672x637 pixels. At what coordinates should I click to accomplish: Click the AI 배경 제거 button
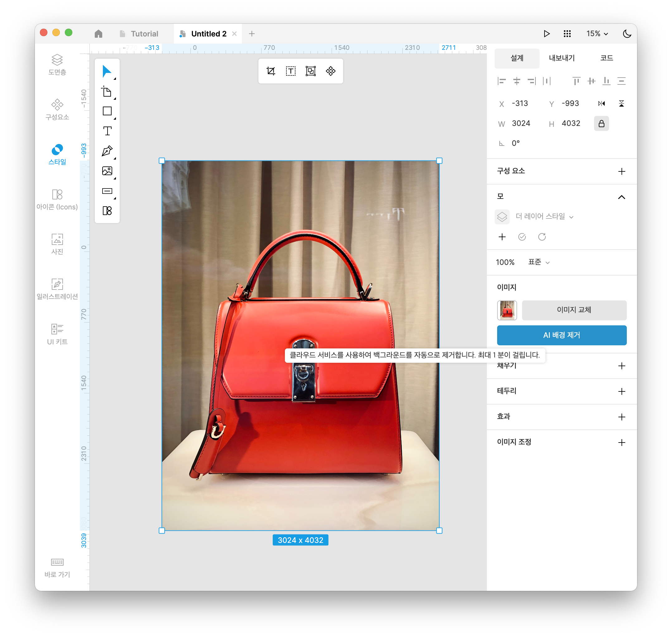pyautogui.click(x=561, y=335)
